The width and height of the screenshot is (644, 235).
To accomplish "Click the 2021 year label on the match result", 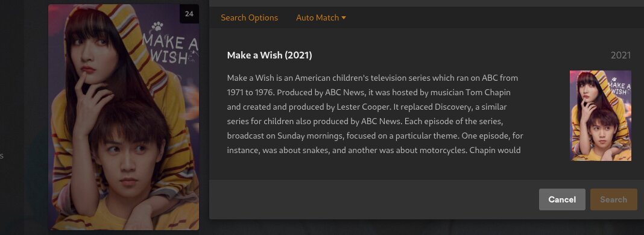I will [x=620, y=55].
